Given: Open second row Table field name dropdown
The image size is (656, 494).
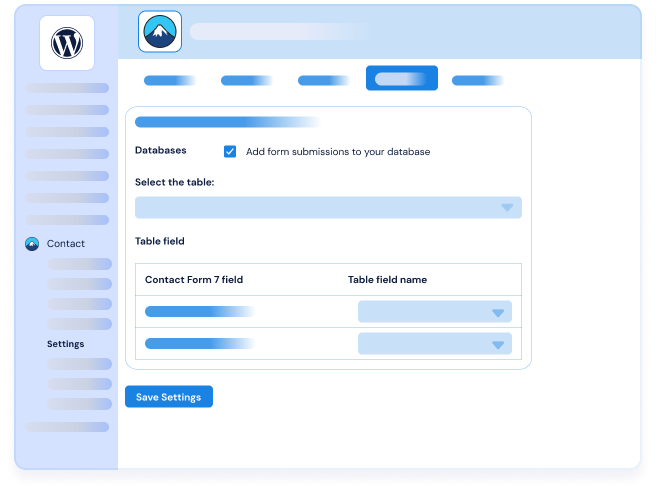Looking at the screenshot, I should 435,344.
